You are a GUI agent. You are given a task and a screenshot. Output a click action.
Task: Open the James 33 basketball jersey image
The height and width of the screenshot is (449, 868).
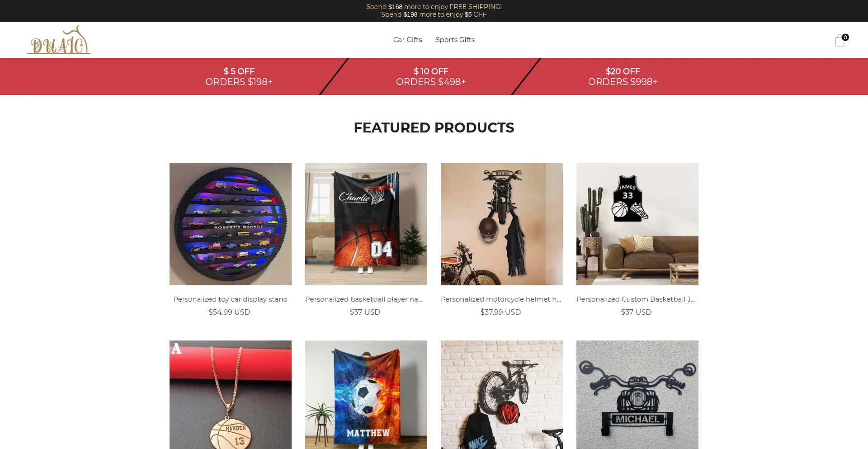click(x=637, y=224)
